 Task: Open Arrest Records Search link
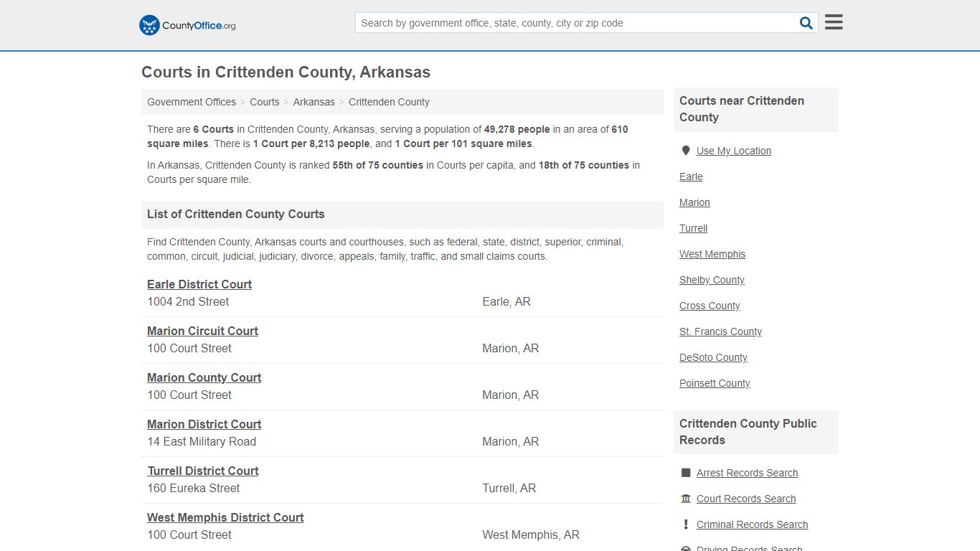click(747, 473)
